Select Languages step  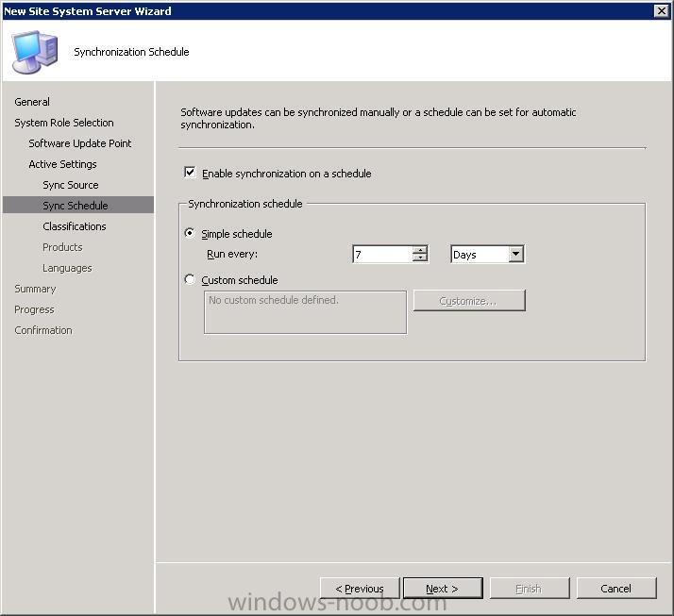(67, 268)
